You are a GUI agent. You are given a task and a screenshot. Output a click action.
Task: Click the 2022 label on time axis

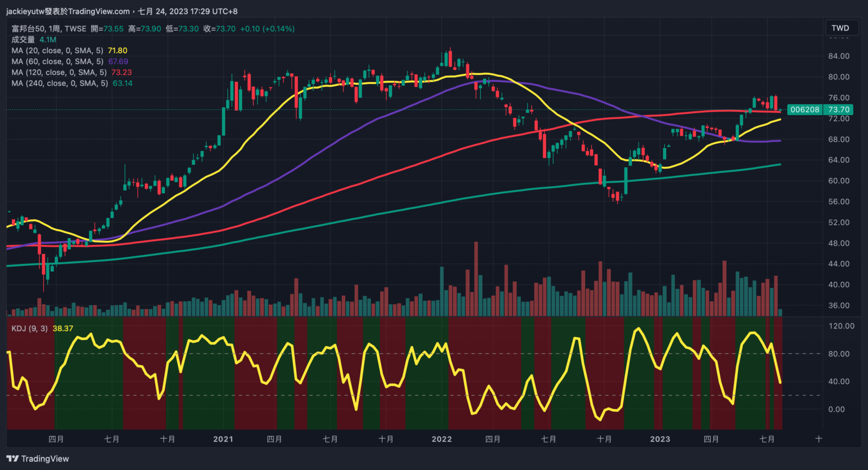442,439
